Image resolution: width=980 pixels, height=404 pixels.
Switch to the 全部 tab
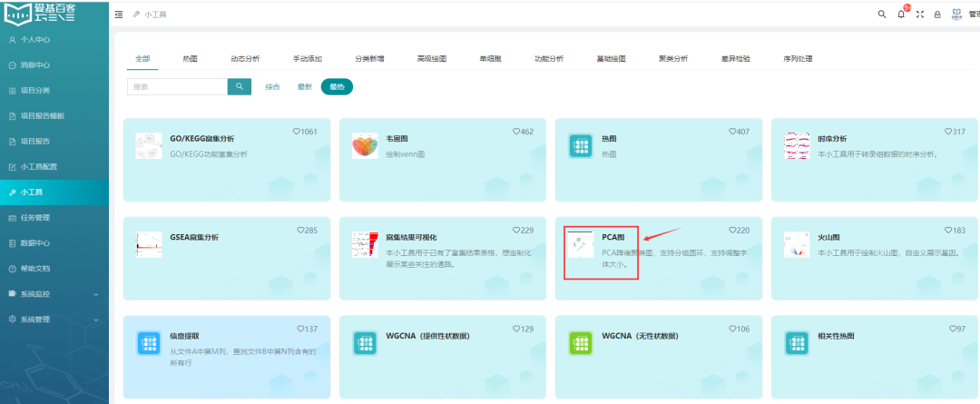tap(142, 59)
